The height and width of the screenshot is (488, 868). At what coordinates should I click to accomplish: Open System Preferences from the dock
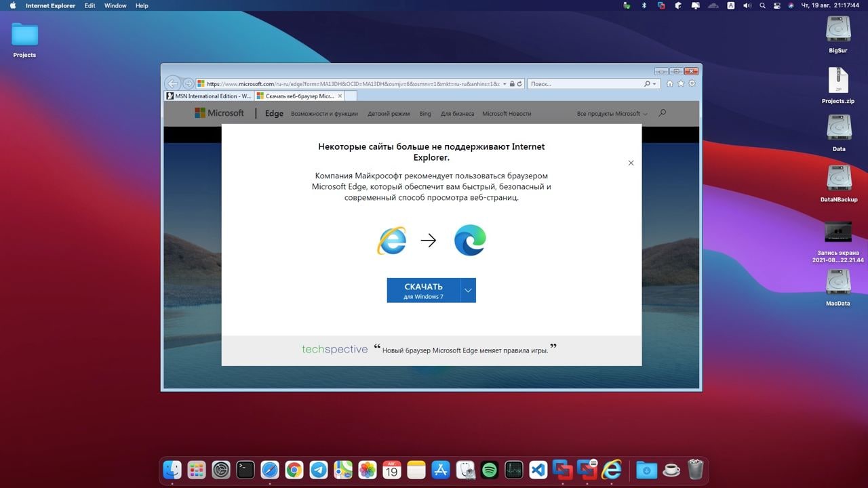(x=221, y=469)
